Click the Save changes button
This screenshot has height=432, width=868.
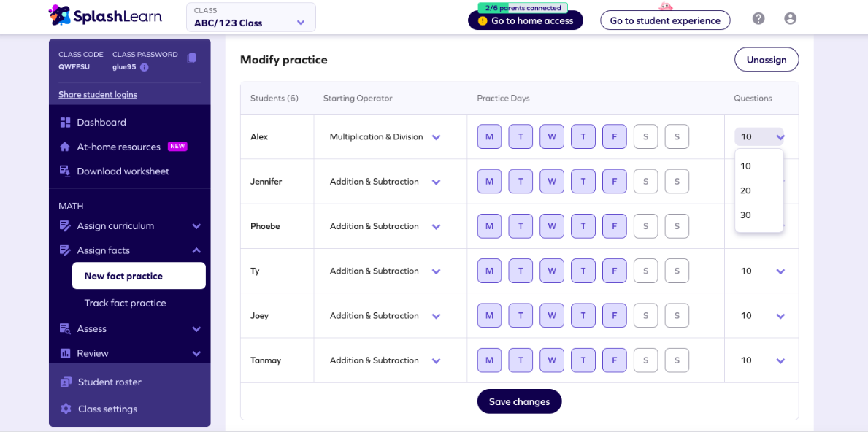519,401
